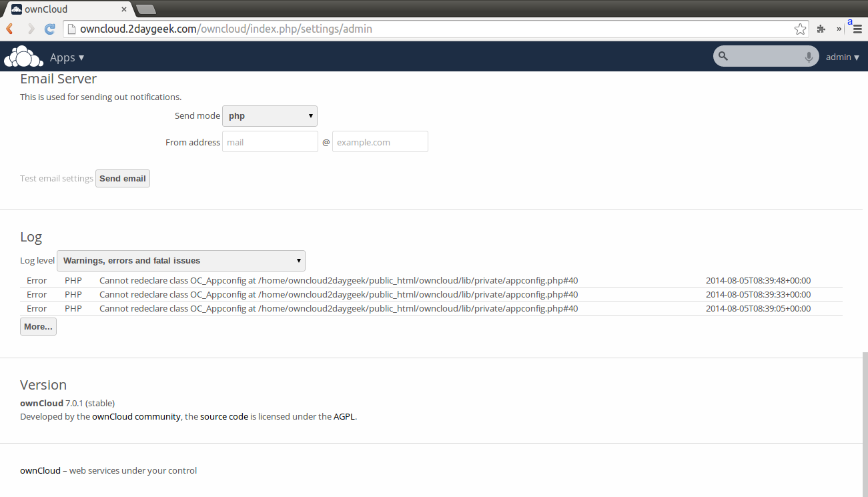Screen dimensions: 868x497
Task: Open the ownCloud community link
Action: click(136, 417)
